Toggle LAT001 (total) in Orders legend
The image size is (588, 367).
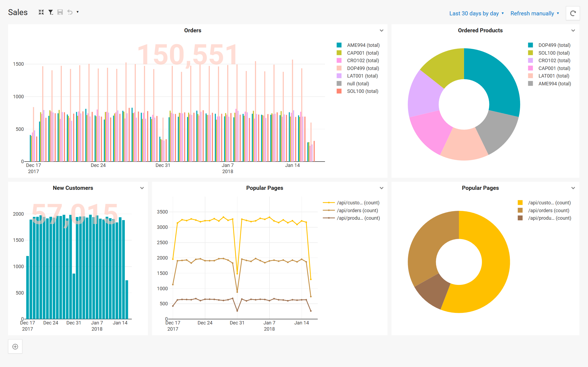pyautogui.click(x=357, y=76)
